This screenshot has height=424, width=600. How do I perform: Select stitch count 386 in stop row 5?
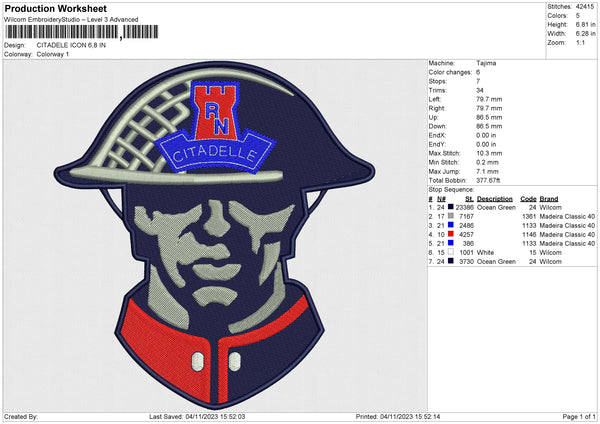tap(468, 244)
